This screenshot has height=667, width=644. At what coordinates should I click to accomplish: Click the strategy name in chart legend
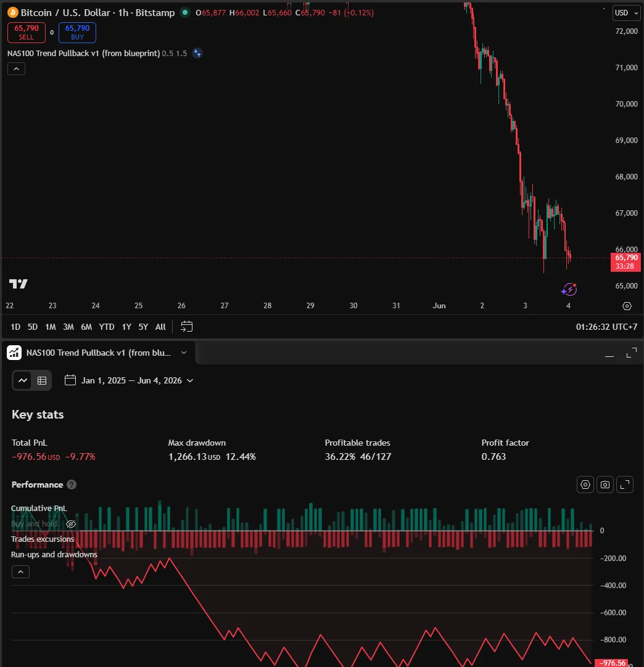click(83, 53)
